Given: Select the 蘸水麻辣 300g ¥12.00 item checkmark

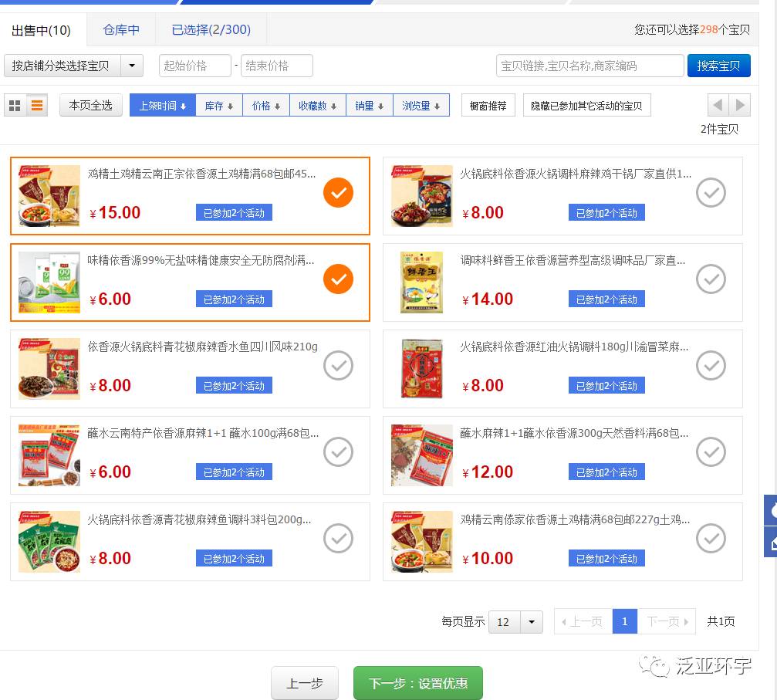Looking at the screenshot, I should [x=711, y=451].
